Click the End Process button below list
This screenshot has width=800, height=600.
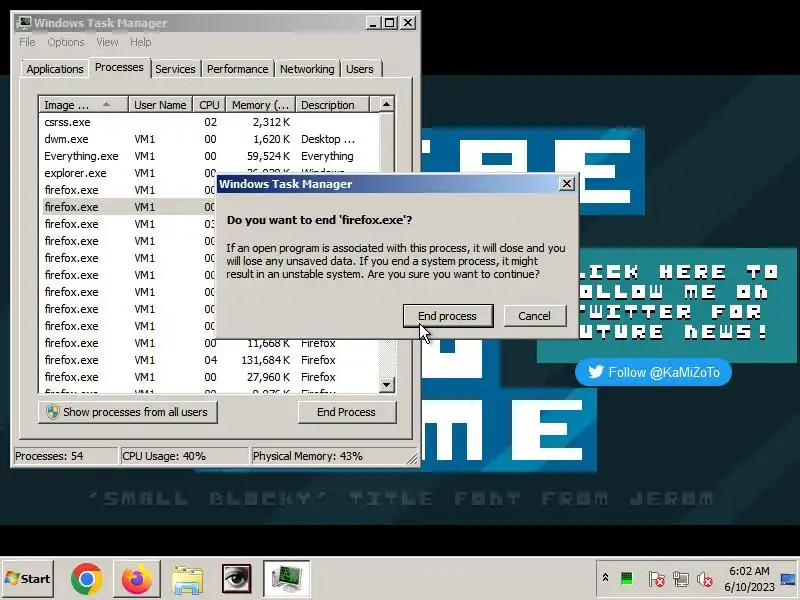[x=346, y=412]
